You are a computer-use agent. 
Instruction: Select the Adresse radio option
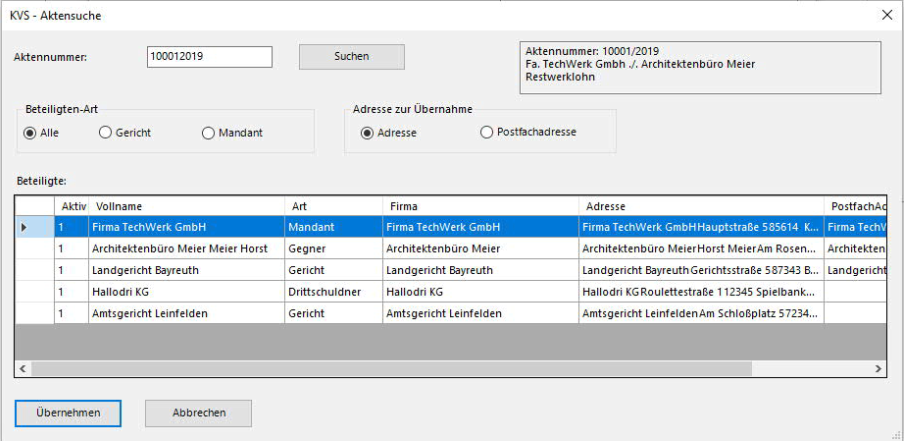pyautogui.click(x=367, y=133)
